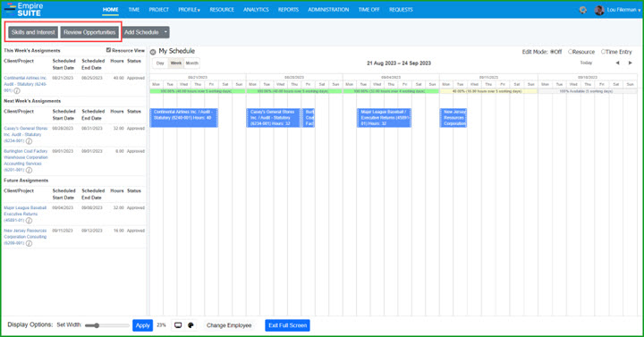644x337 pixels.
Task: Click the Set Width slider handle
Action: point(97,325)
